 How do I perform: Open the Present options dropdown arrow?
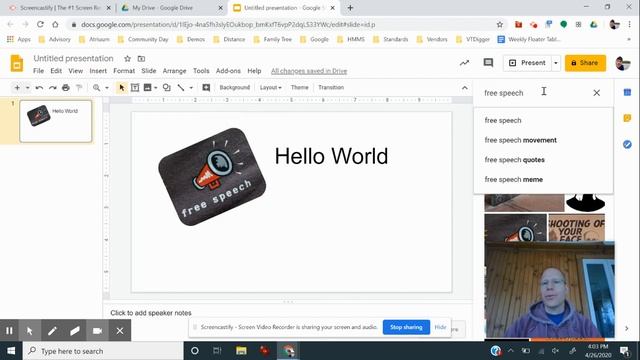556,63
